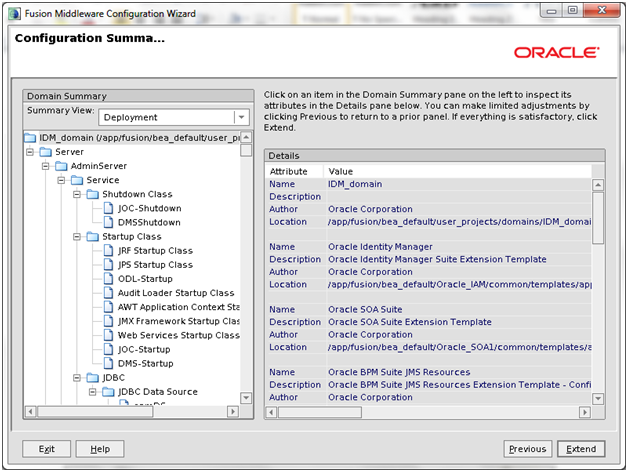Viewport: 628px width, 472px height.
Task: Click the Service folder icon
Action: pyautogui.click(x=77, y=180)
